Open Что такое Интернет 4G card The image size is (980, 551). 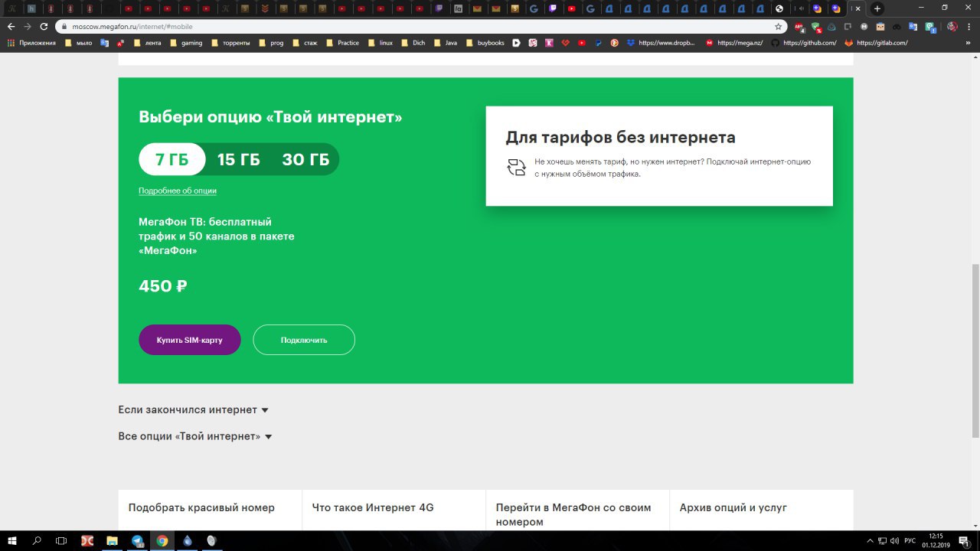point(394,510)
